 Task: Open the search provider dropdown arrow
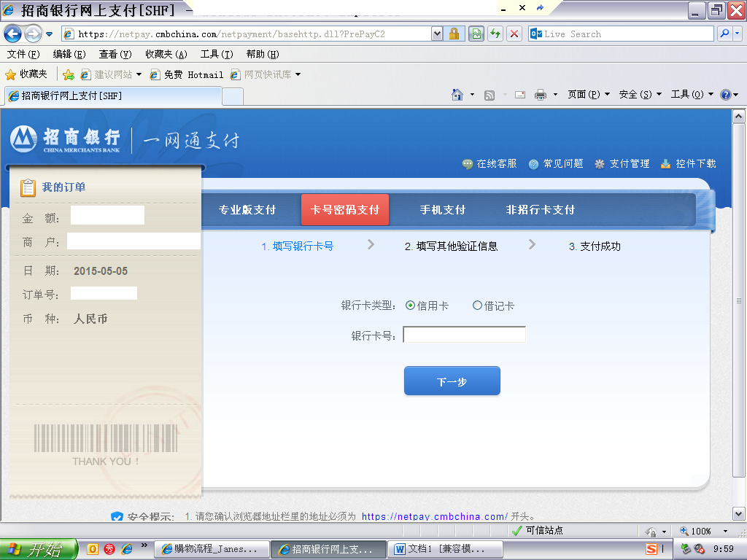point(737,34)
